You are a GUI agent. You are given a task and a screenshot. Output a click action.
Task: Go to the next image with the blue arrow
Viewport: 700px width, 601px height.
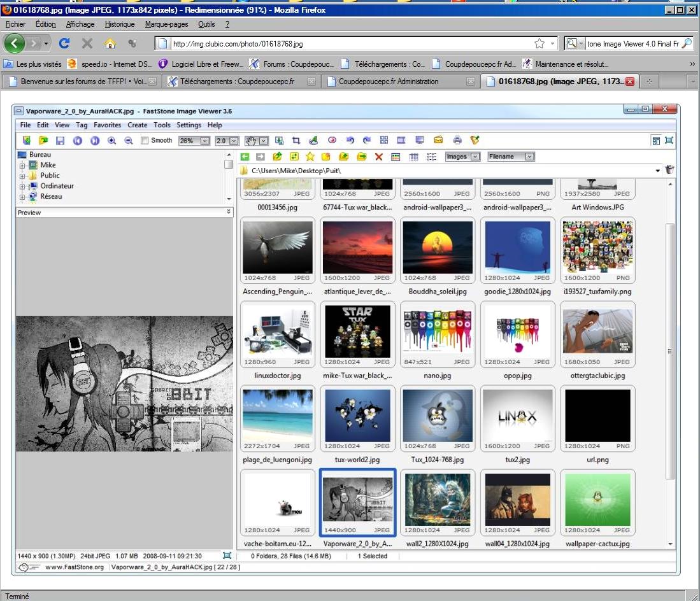pyautogui.click(x=95, y=141)
